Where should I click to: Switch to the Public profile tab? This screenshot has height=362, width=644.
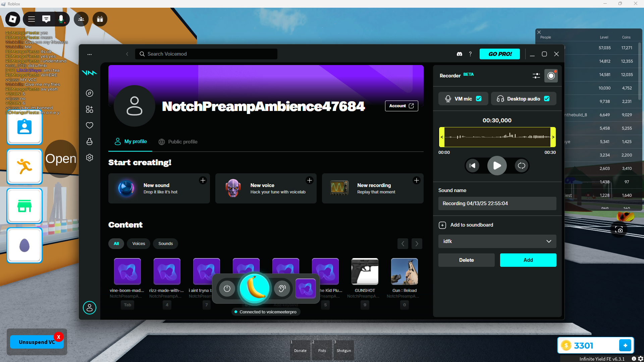coord(178,142)
